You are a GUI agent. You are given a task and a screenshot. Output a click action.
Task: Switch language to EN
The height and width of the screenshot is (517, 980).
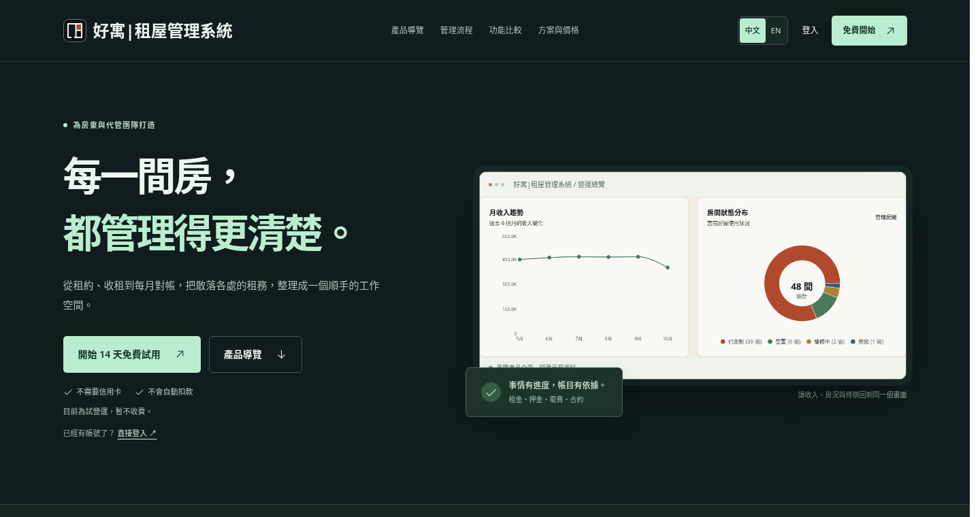[776, 31]
